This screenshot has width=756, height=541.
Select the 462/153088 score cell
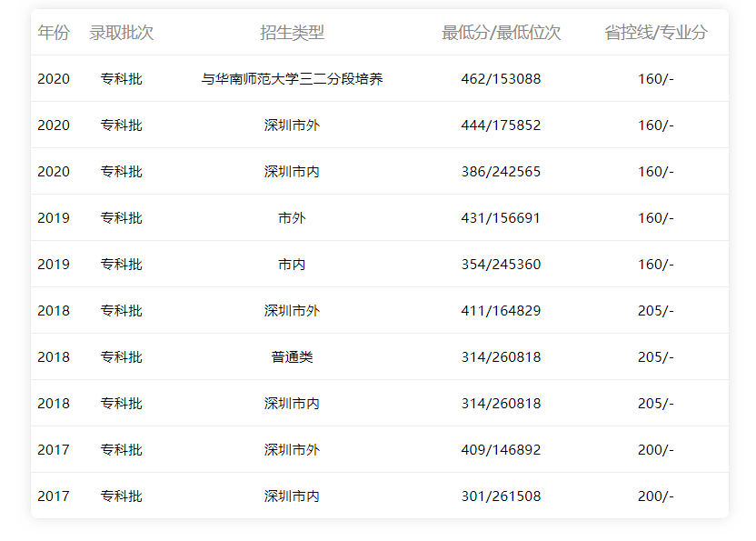pyautogui.click(x=501, y=79)
